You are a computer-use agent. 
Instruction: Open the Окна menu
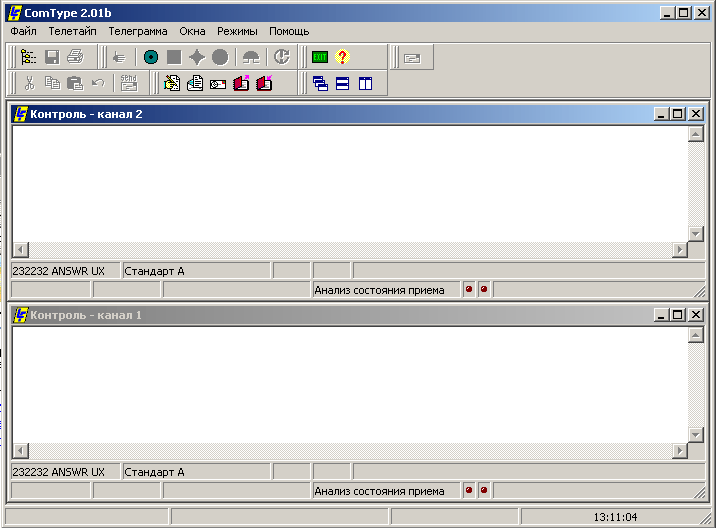(192, 31)
